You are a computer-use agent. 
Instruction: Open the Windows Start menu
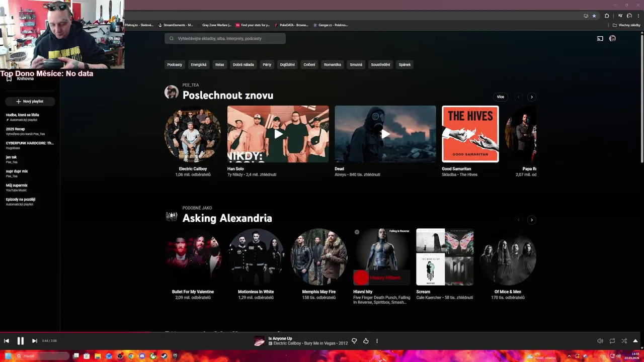point(8,356)
